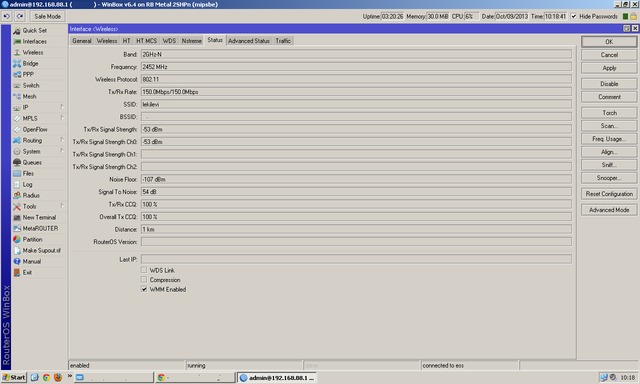Expand the Tools submenu
This screenshot has height=384, width=640.
click(62, 206)
